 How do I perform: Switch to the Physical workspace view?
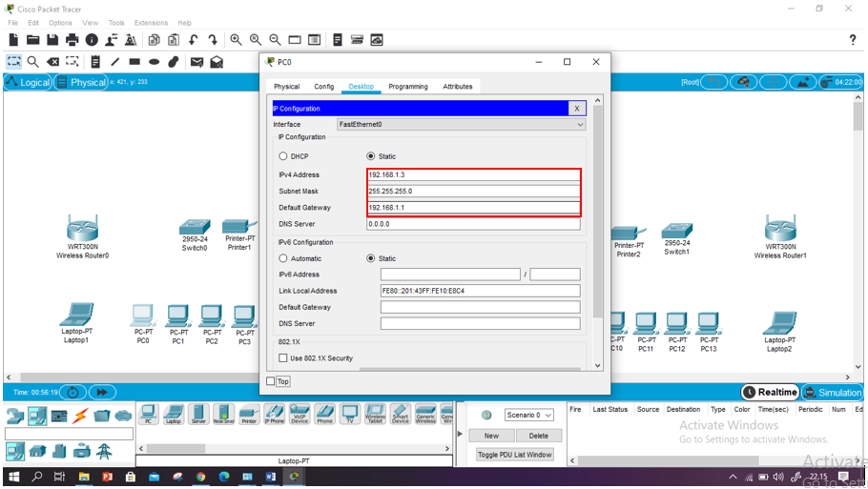click(81, 82)
